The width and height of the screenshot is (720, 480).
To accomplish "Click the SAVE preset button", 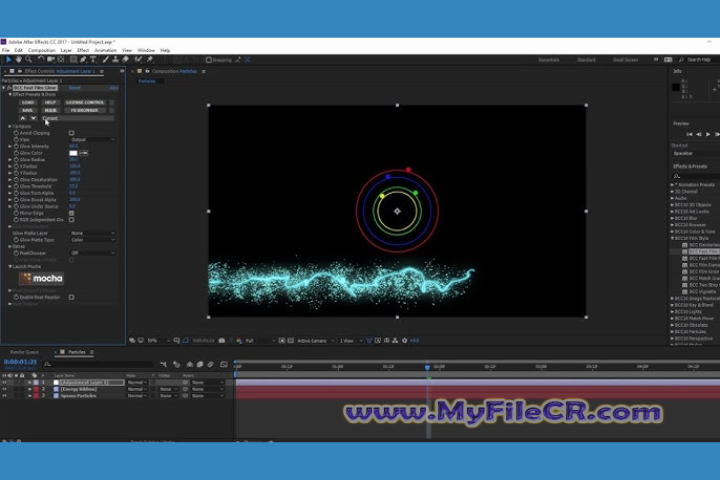I will (28, 110).
